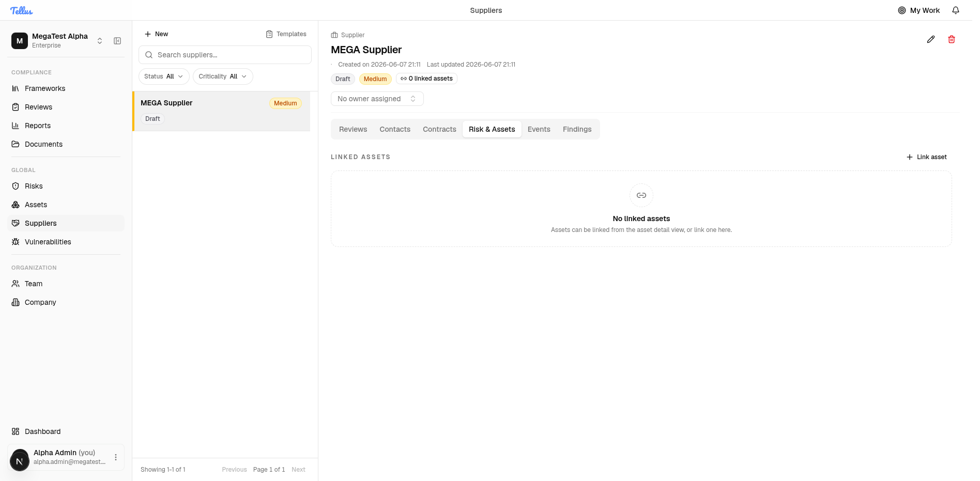Open the Team page
Image resolution: width=980 pixels, height=481 pixels.
66,284
